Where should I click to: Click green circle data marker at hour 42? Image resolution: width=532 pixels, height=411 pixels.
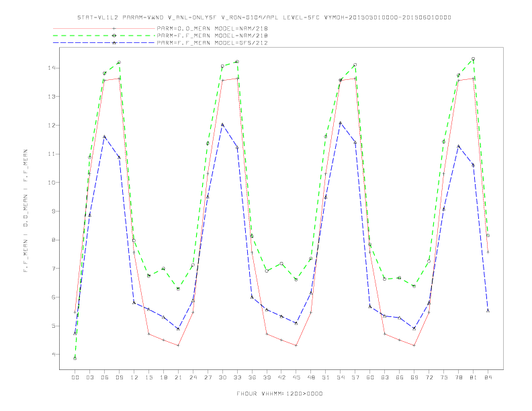coord(281,263)
